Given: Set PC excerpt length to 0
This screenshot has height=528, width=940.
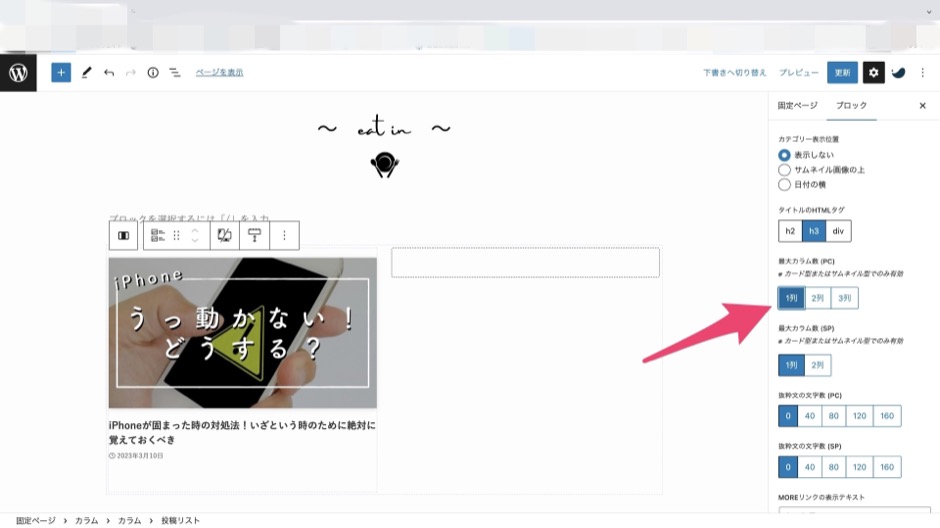Looking at the screenshot, I should (x=788, y=416).
